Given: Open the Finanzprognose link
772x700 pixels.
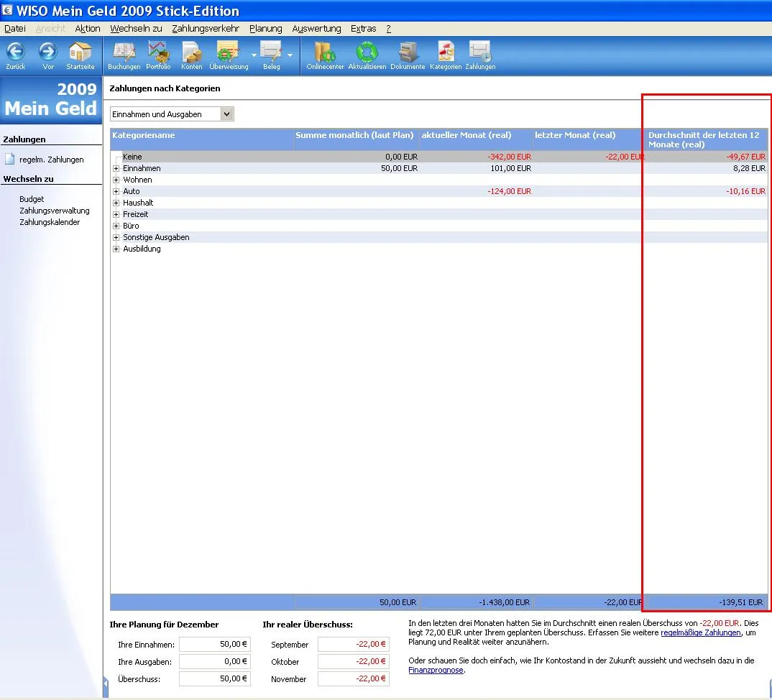Looking at the screenshot, I should pyautogui.click(x=436, y=670).
